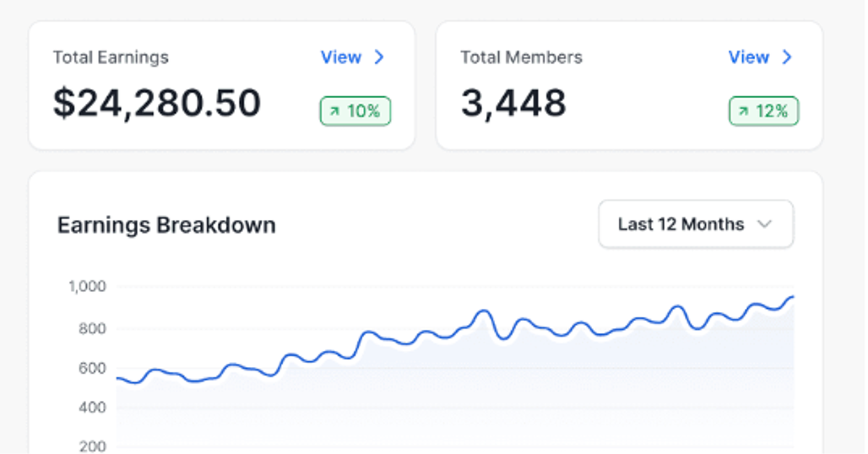Click up-right arrow icon in 10% badge
This screenshot has width=868, height=454.
pyautogui.click(x=334, y=111)
